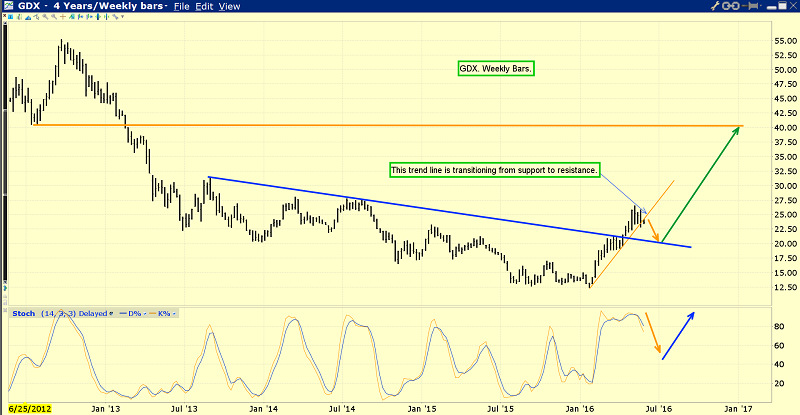This screenshot has width=800, height=415.
Task: Open the D% line dropdown in Stoch panel
Action: (x=145, y=314)
